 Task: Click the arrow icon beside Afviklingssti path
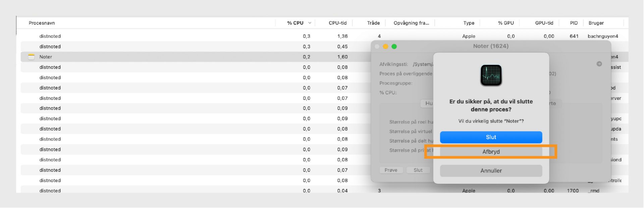[599, 64]
